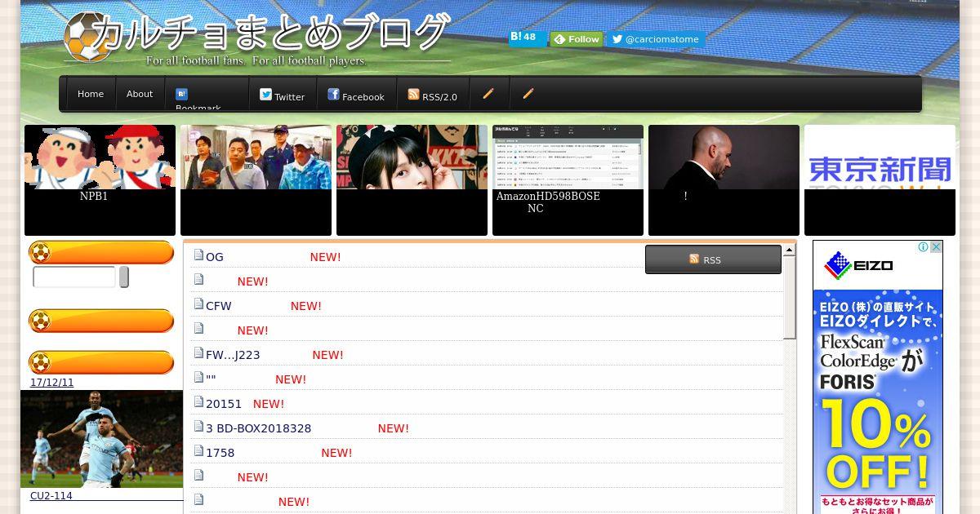Click the soccer ball logo in header
The height and width of the screenshot is (514, 980).
tap(87, 37)
